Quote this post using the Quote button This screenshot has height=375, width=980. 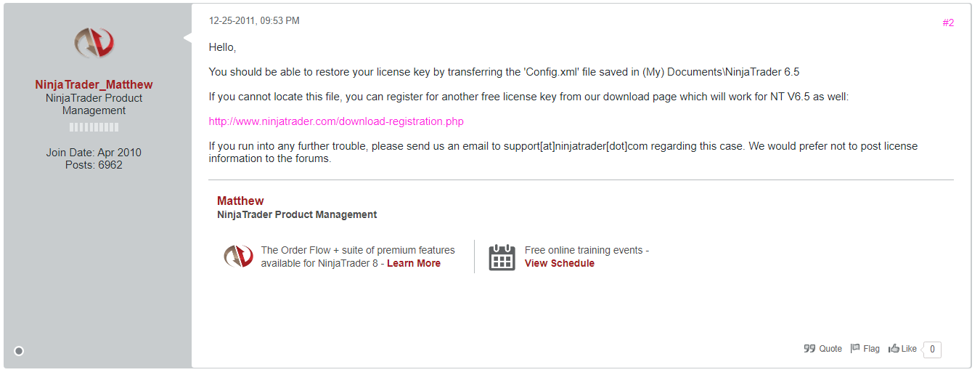pyautogui.click(x=823, y=349)
